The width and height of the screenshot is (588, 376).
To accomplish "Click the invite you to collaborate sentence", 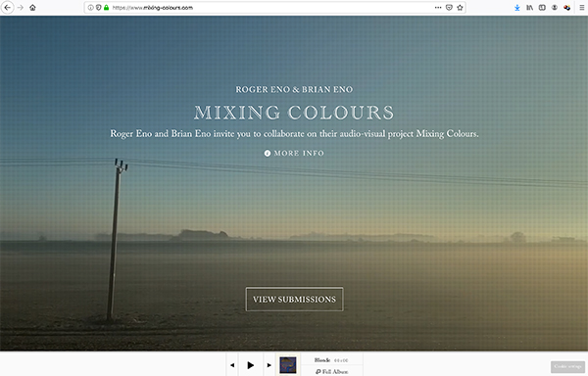I will pyautogui.click(x=294, y=134).
